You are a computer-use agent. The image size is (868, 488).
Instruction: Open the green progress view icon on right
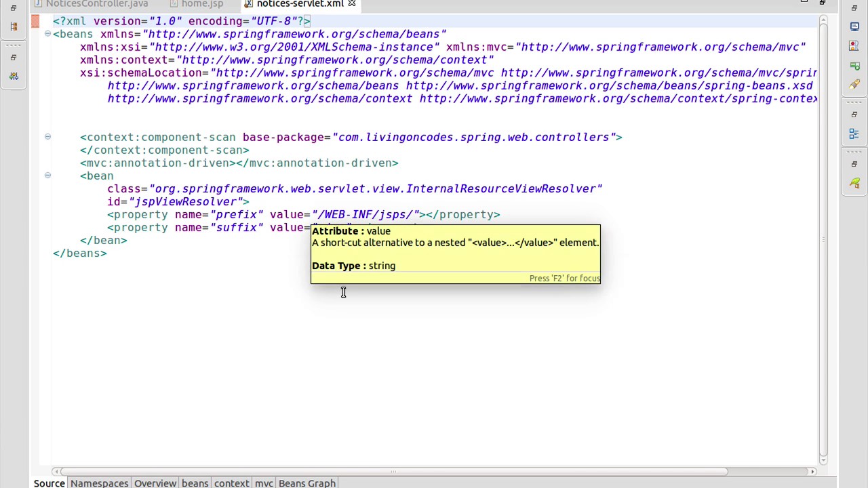pyautogui.click(x=854, y=65)
